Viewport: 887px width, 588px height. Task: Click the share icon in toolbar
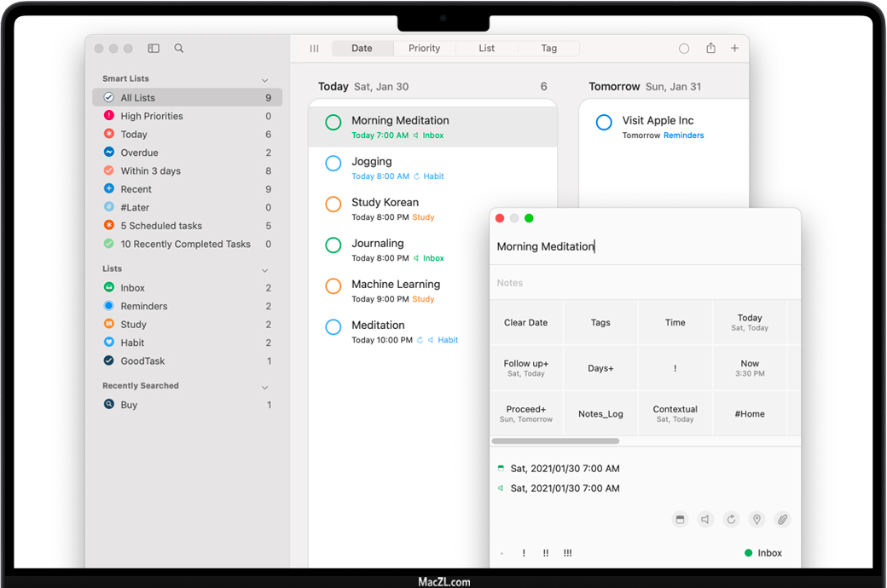710,49
